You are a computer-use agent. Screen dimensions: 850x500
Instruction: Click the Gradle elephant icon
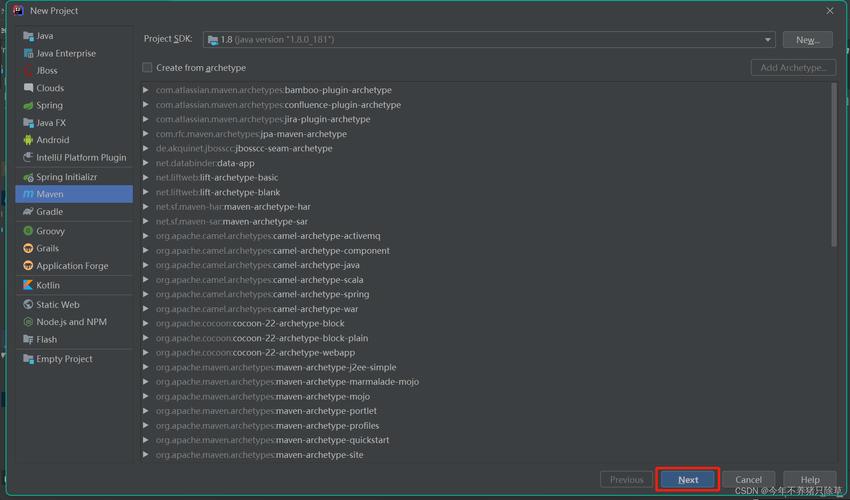pyautogui.click(x=28, y=211)
